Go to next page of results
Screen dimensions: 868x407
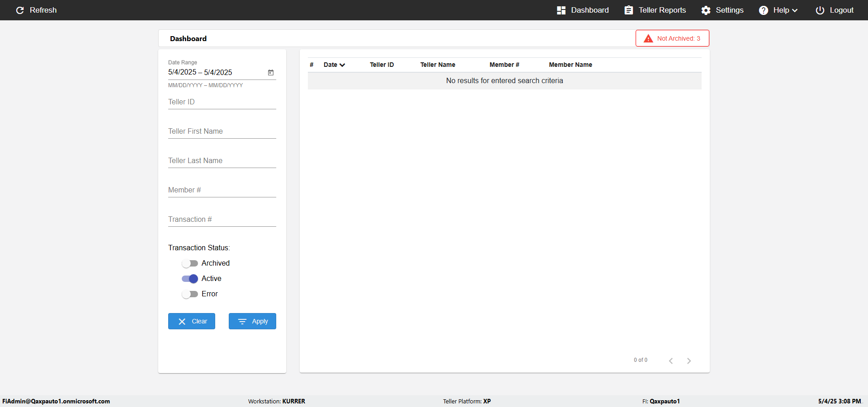(x=689, y=360)
